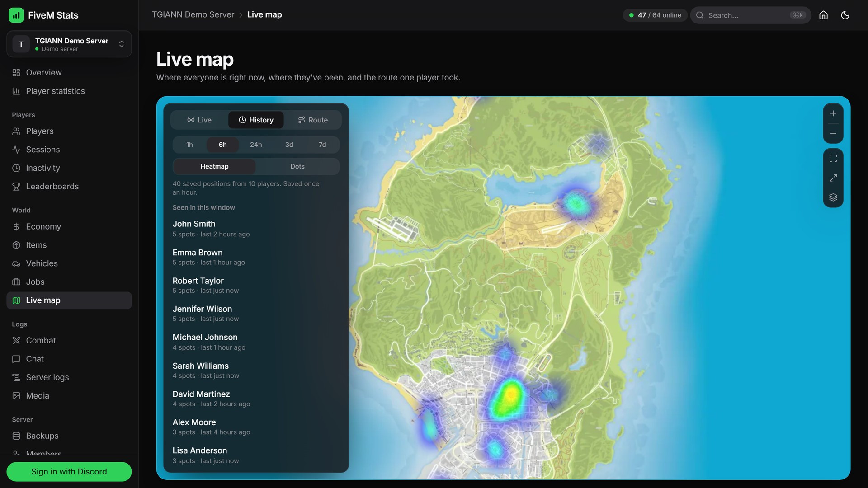Screen dimensions: 868x488
Task: Open Items page
Action: pyautogui.click(x=69, y=245)
